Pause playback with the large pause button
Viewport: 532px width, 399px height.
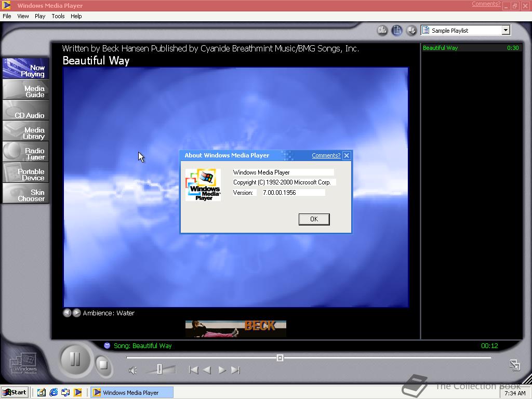pyautogui.click(x=75, y=359)
